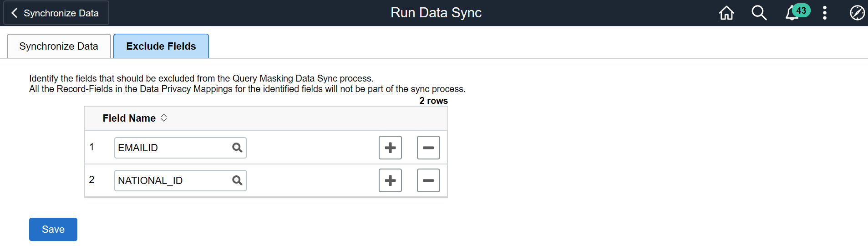This screenshot has height=246, width=868.
Task: Click the Run Data Sync page title
Action: coord(436,13)
